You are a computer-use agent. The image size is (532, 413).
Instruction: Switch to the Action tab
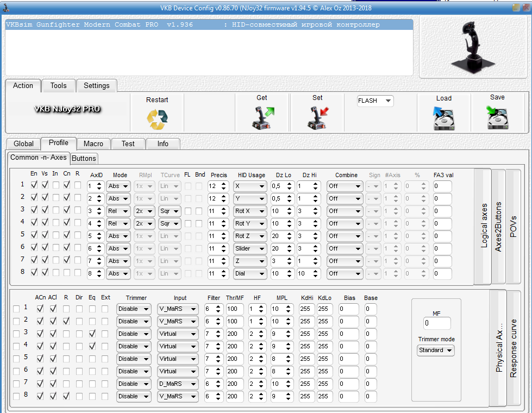point(23,85)
